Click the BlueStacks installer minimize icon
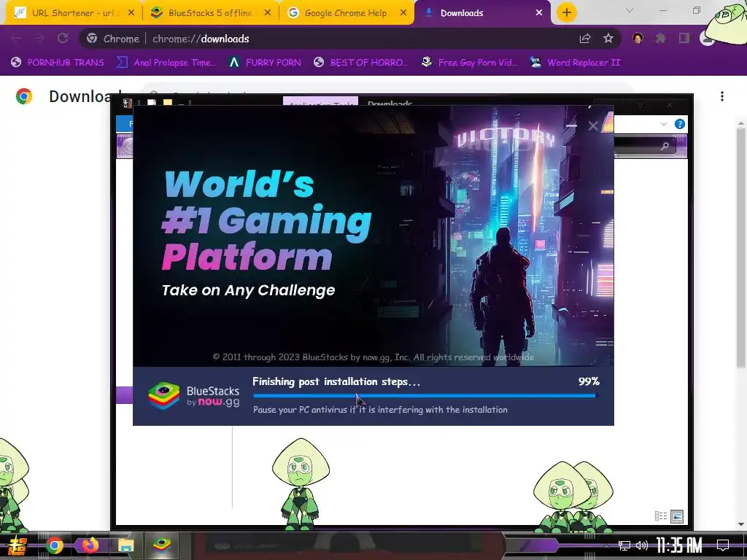The width and height of the screenshot is (747, 560). (571, 125)
